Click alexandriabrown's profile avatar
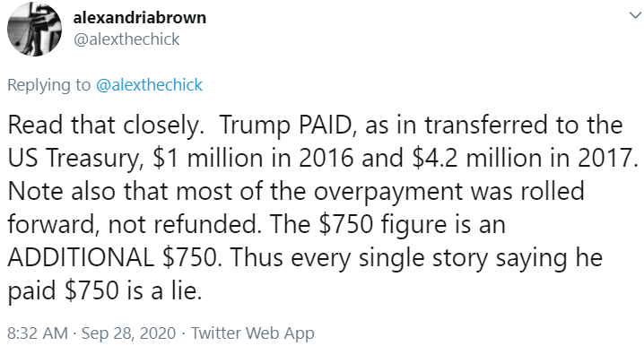 pyautogui.click(x=34, y=30)
